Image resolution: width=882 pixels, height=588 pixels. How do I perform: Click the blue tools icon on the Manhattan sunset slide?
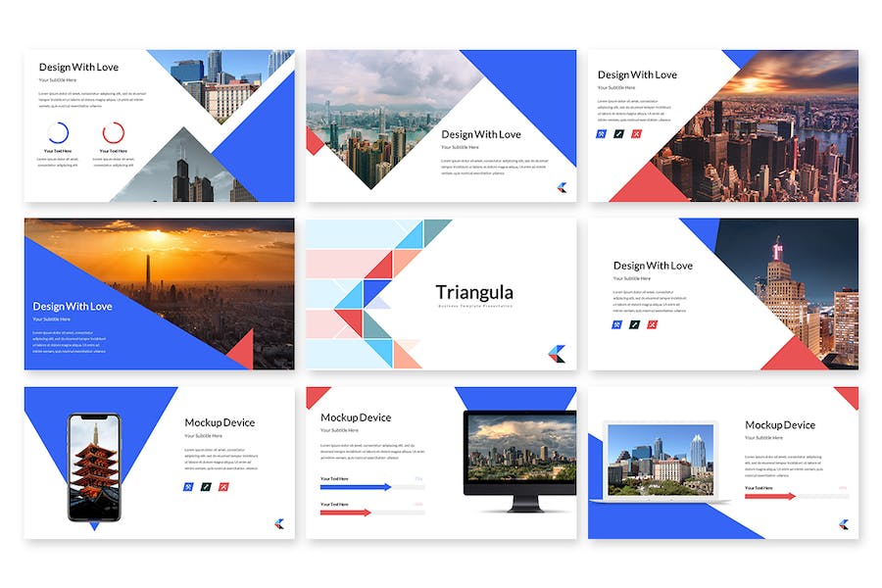pos(602,133)
